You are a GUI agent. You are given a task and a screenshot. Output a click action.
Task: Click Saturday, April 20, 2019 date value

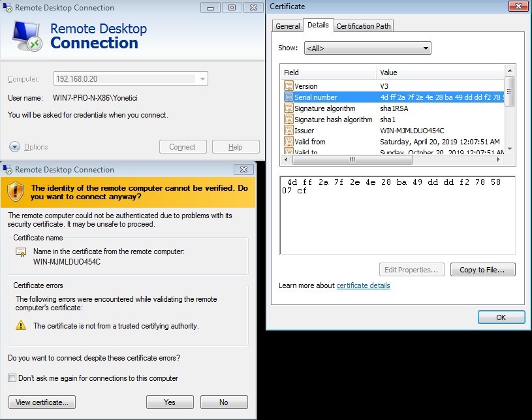pos(440,142)
